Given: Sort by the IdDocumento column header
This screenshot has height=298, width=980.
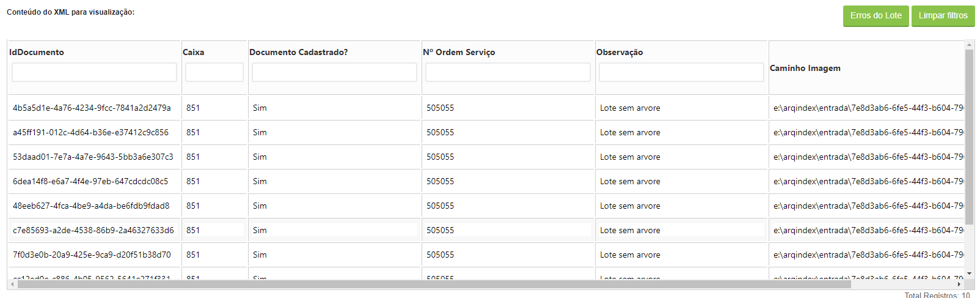Looking at the screenshot, I should 37,52.
